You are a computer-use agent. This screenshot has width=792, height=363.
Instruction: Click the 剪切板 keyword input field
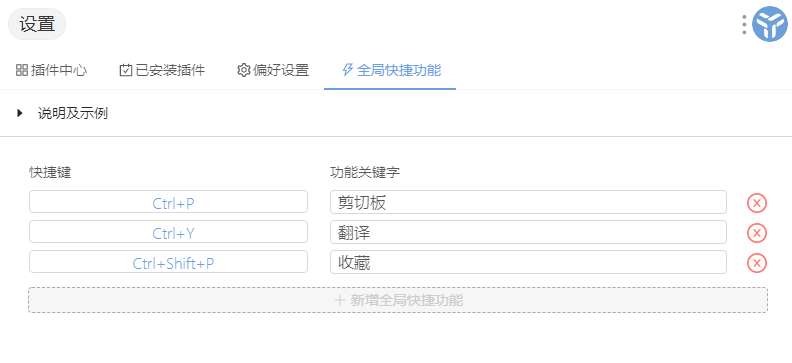click(528, 202)
